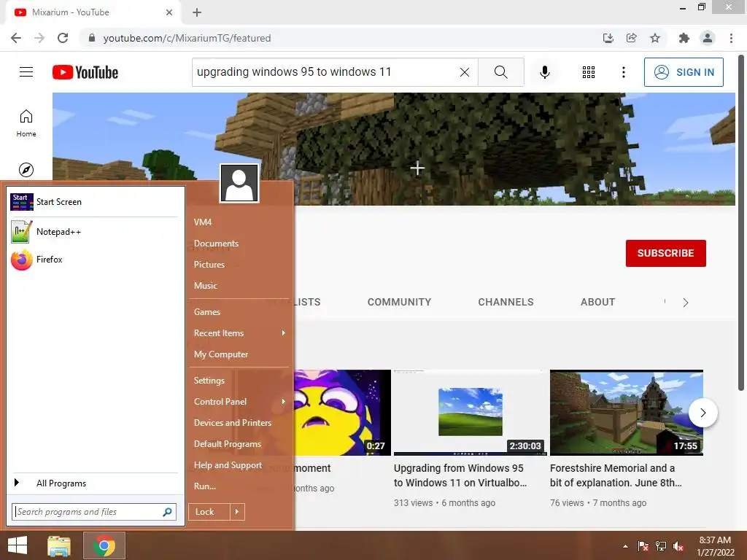
Task: Open YouTube hamburger guide menu
Action: [26, 72]
